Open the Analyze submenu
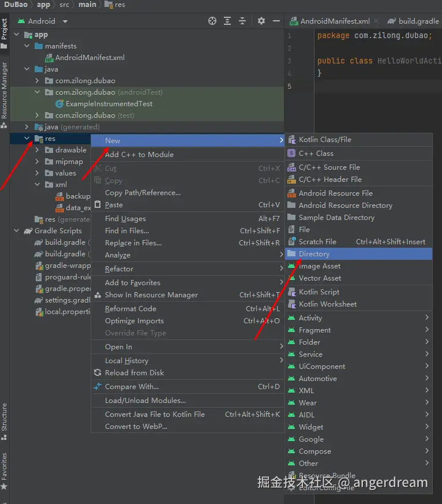This screenshot has height=504, width=442. 188,255
